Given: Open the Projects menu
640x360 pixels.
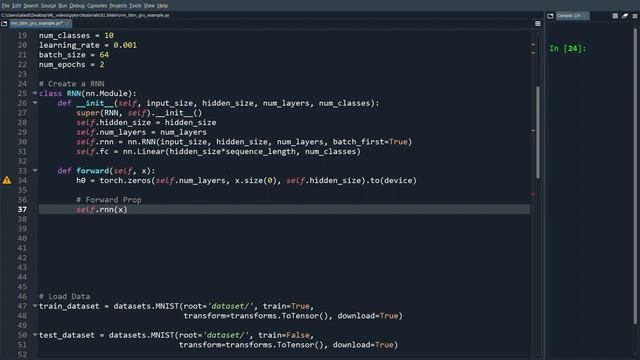Looking at the screenshot, I should click(118, 6).
